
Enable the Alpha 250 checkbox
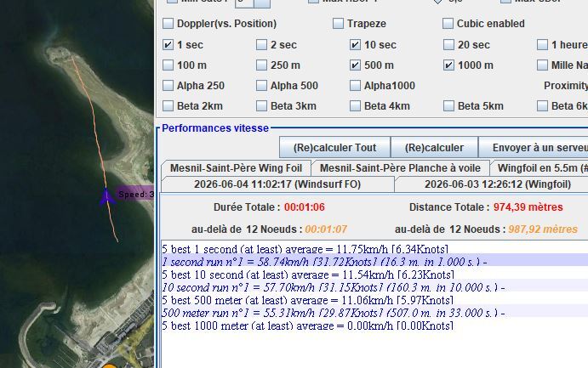pos(168,86)
